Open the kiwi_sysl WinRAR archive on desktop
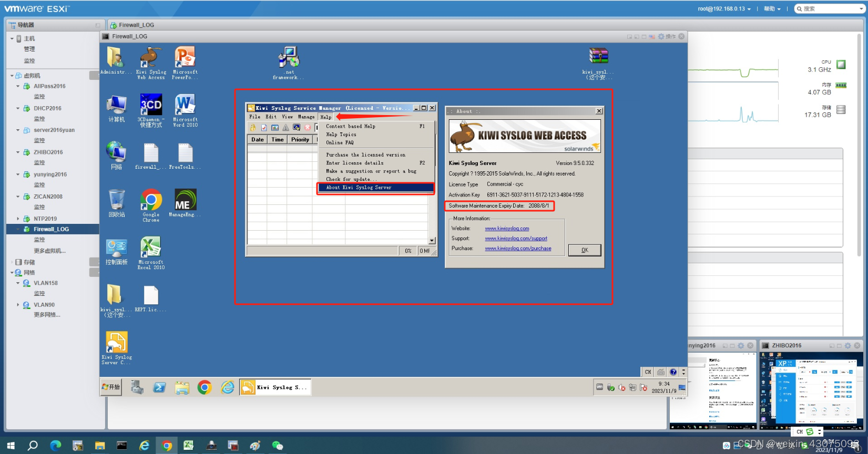 pos(598,63)
